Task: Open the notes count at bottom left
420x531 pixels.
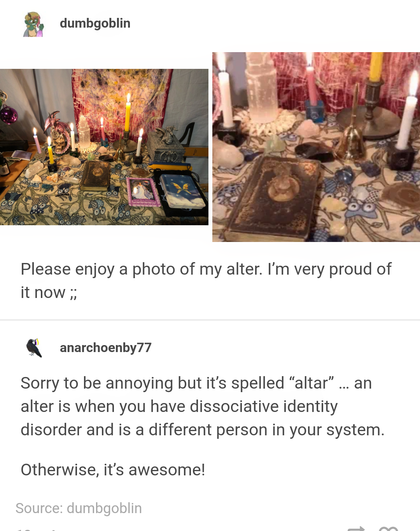Action: pyautogui.click(x=35, y=529)
